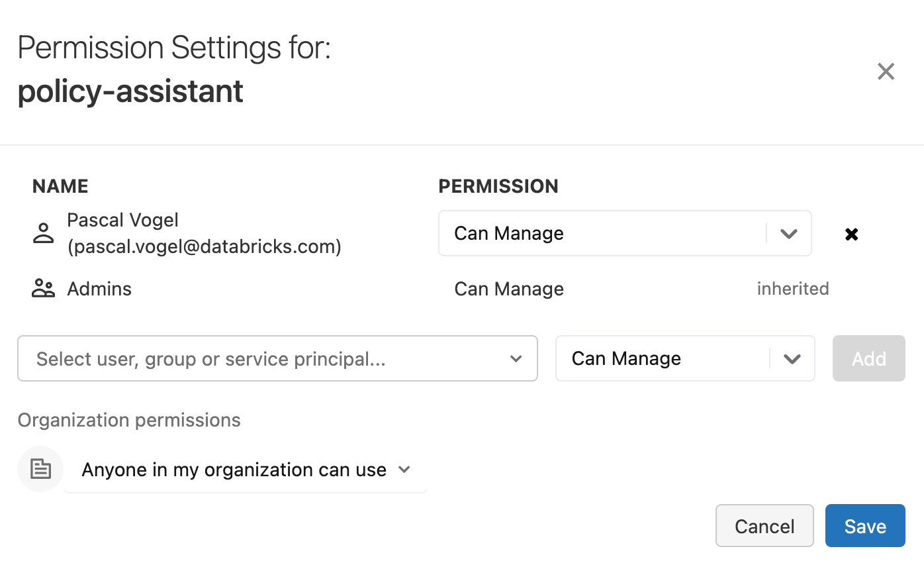Select the Admins row in the permissions list
Viewport: 924px width, 563px height.
click(99, 288)
